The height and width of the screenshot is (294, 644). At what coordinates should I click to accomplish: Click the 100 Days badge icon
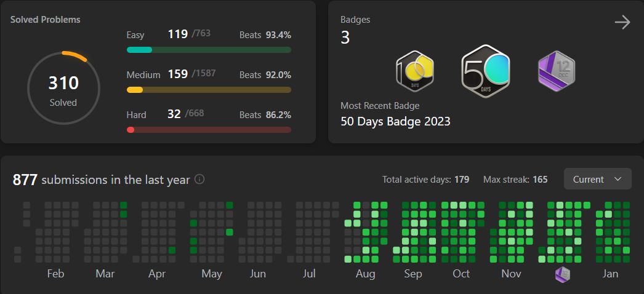415,71
